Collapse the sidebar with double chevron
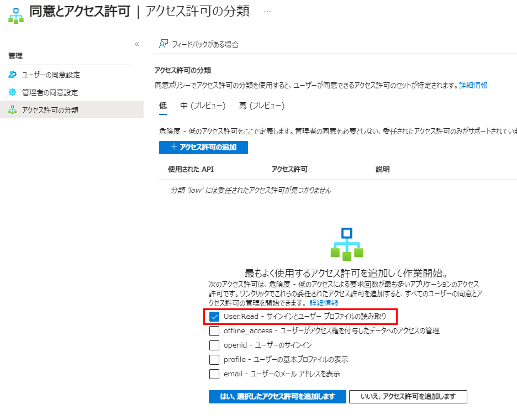 click(137, 44)
